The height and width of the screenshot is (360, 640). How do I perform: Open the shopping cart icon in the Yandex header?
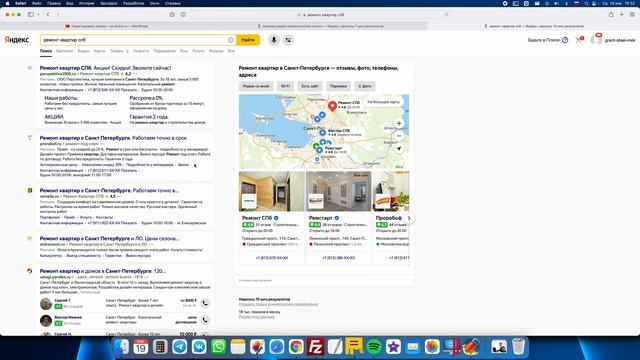[x=579, y=40]
